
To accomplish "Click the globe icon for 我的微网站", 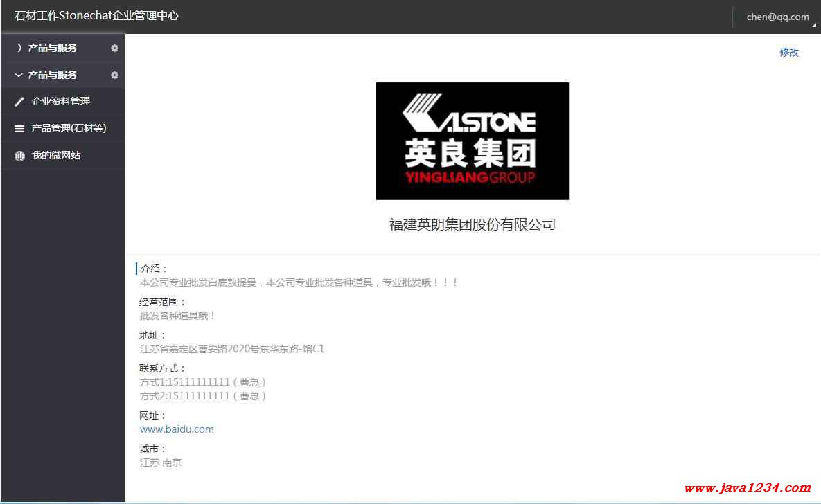I will [19, 156].
